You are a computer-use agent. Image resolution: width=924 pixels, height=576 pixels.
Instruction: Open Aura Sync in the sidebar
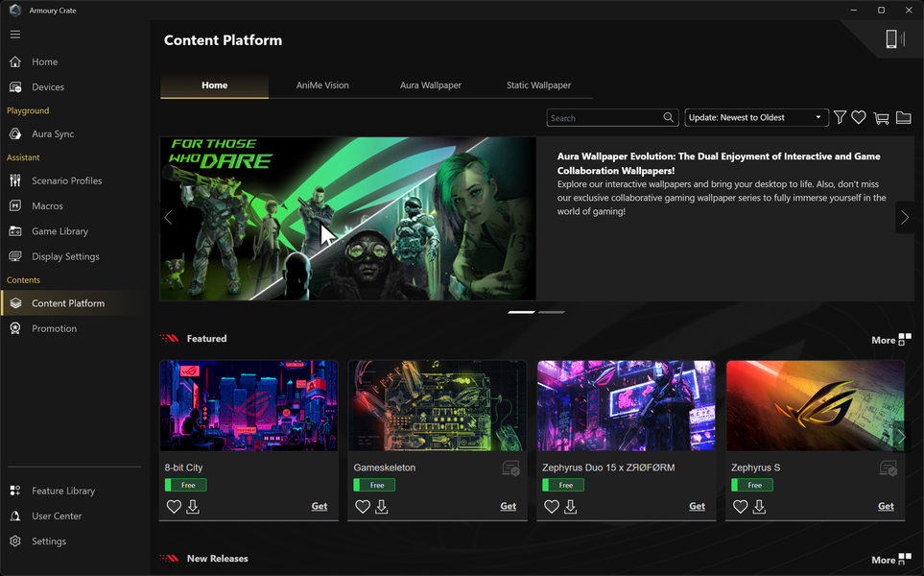(53, 133)
